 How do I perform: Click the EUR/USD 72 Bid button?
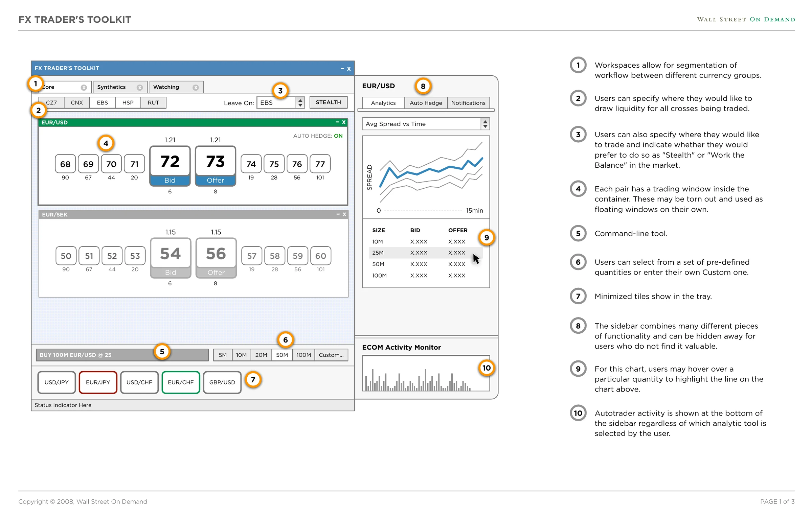pyautogui.click(x=170, y=166)
